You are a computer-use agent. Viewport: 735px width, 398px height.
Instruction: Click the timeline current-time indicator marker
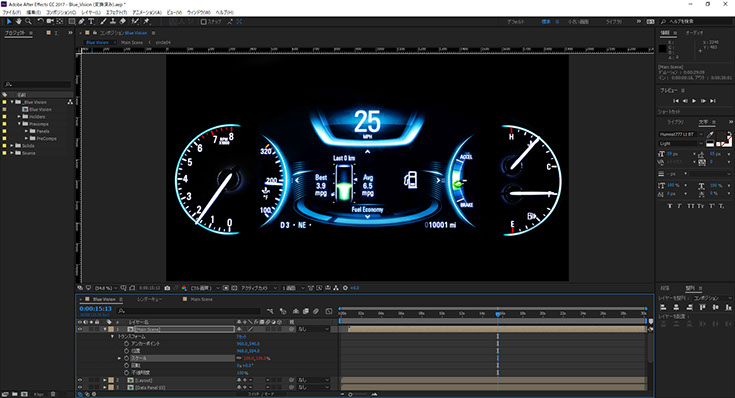pos(498,314)
